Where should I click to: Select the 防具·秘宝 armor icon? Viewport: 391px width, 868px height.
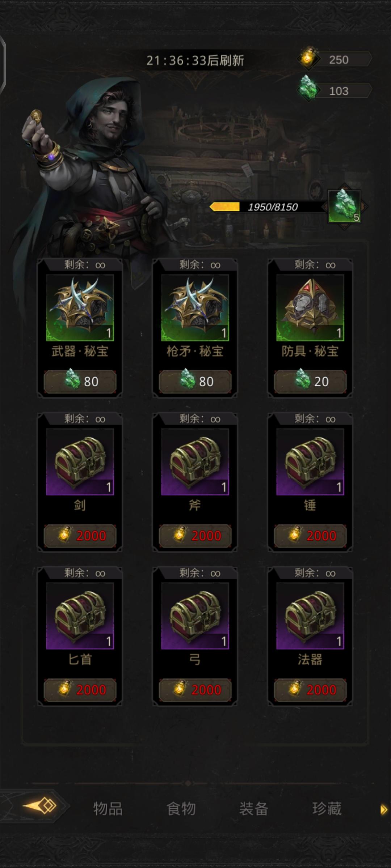click(310, 307)
